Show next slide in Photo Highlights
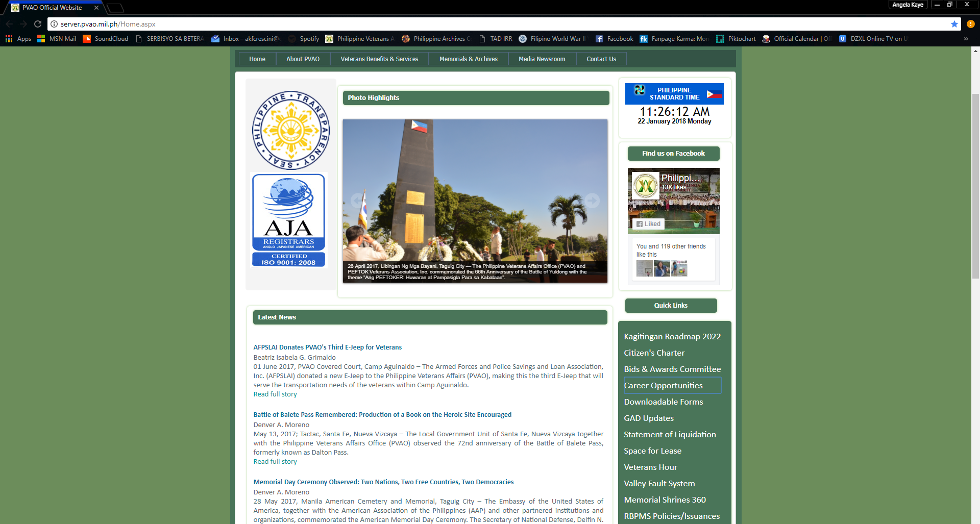 [592, 201]
